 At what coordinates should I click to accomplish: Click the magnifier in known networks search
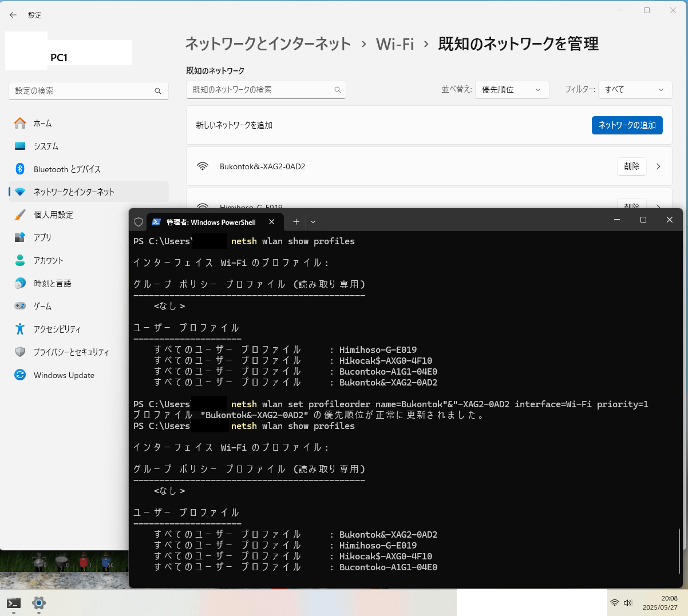tap(338, 90)
